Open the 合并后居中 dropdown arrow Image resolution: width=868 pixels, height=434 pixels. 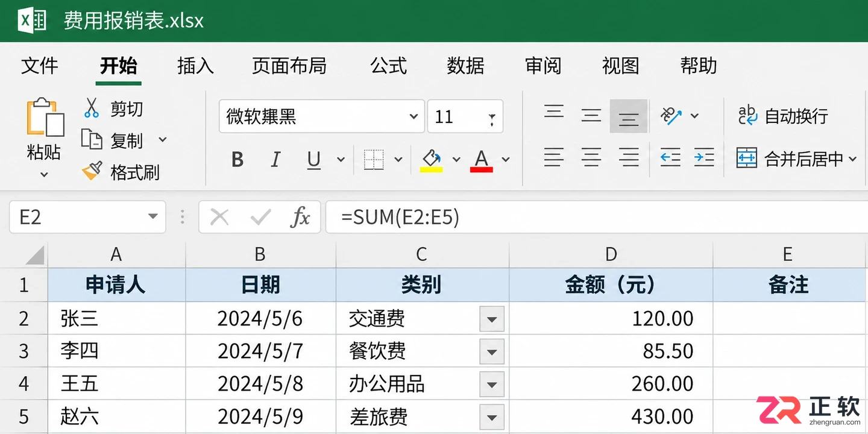click(x=853, y=159)
